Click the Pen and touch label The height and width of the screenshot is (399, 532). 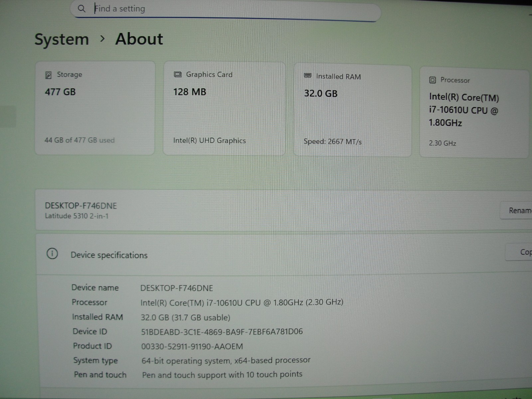pos(100,375)
